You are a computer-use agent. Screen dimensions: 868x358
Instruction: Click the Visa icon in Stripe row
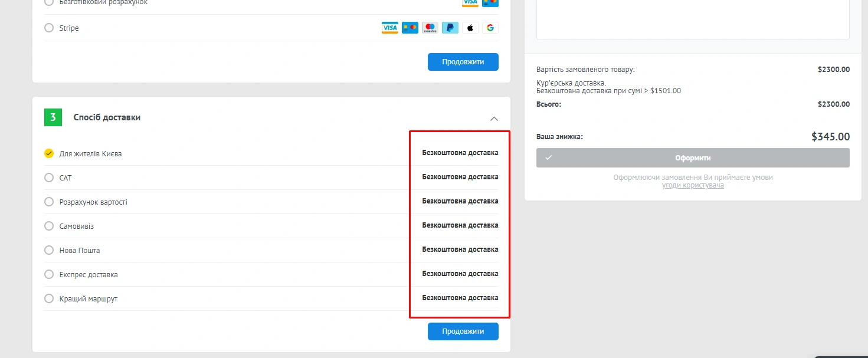[390, 28]
